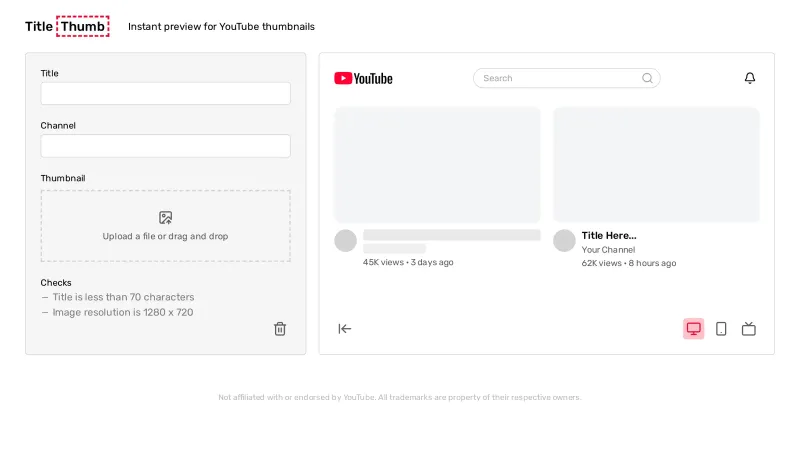Click the YouTube logo

tap(363, 78)
